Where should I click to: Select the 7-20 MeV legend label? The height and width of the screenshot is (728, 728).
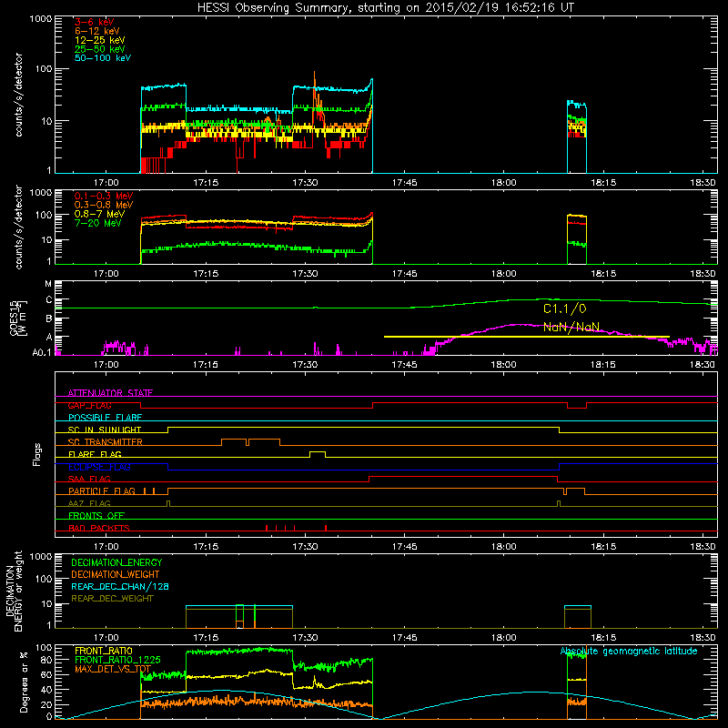tap(97, 223)
